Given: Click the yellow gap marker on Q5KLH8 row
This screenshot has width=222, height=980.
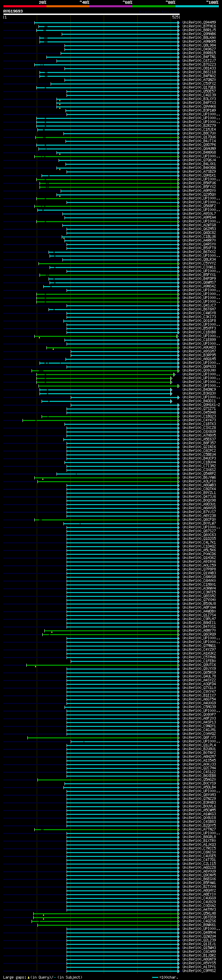Looking at the screenshot, I should (x=43, y=915).
